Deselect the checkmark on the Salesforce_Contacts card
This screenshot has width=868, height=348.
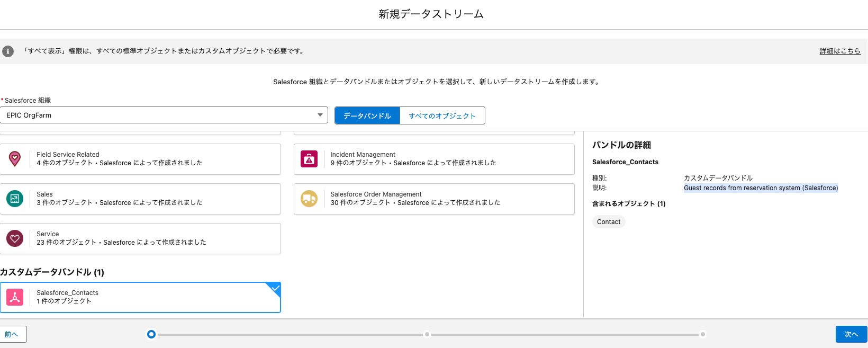(275, 288)
